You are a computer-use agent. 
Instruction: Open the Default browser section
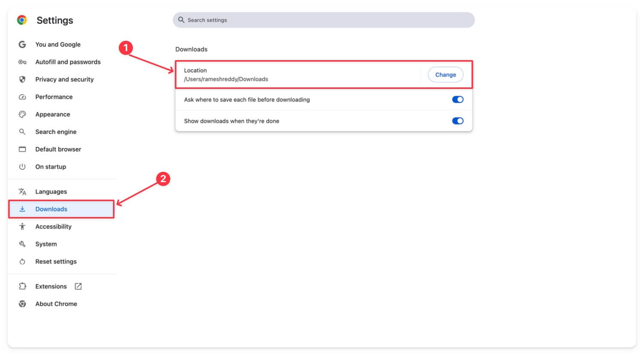tap(58, 149)
